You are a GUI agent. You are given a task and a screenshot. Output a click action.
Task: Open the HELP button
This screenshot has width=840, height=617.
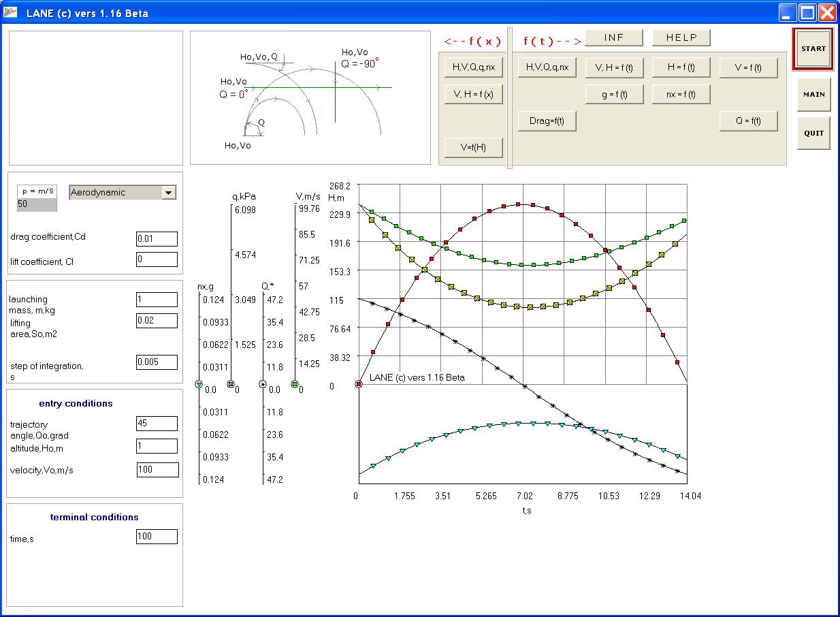click(681, 38)
